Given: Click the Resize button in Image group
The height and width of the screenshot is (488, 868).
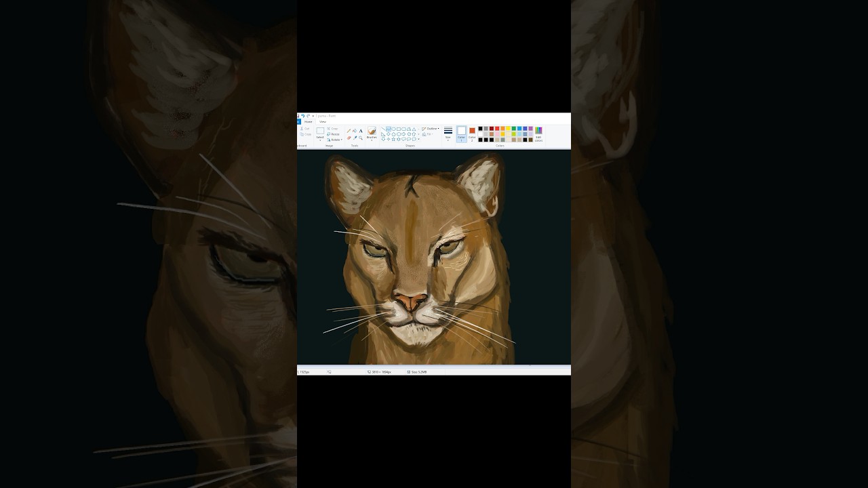Looking at the screenshot, I should pos(333,134).
